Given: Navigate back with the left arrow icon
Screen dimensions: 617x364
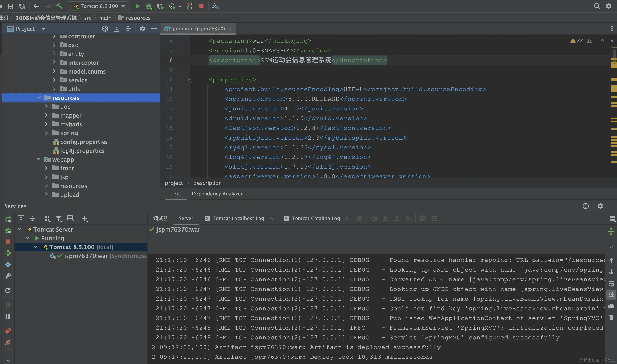Looking at the screenshot, I should pos(36,6).
